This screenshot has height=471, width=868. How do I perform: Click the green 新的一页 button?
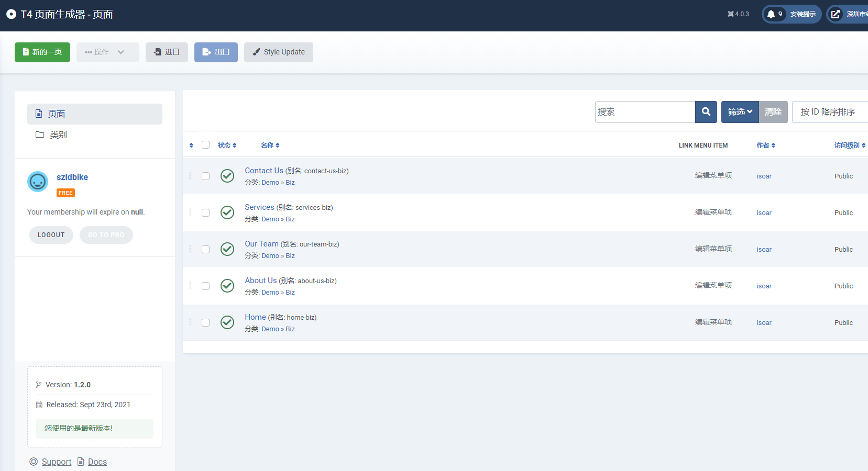[42, 52]
